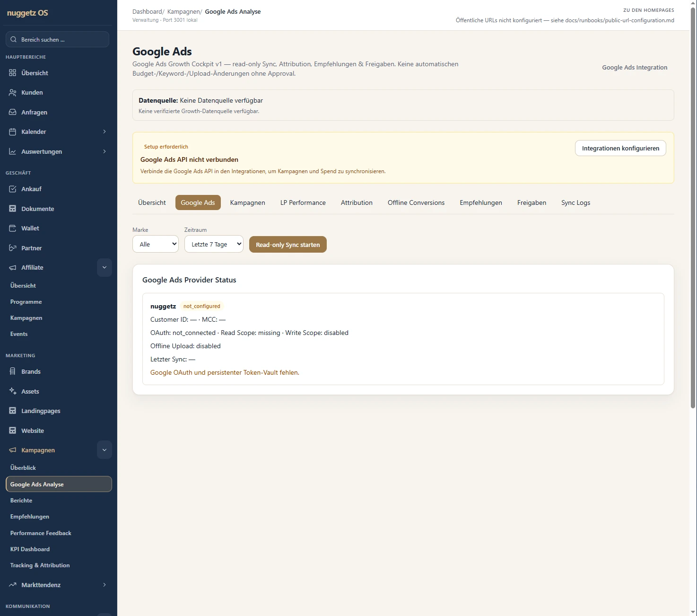697x616 pixels.
Task: Click Read-only Sync starten button
Action: [288, 245]
